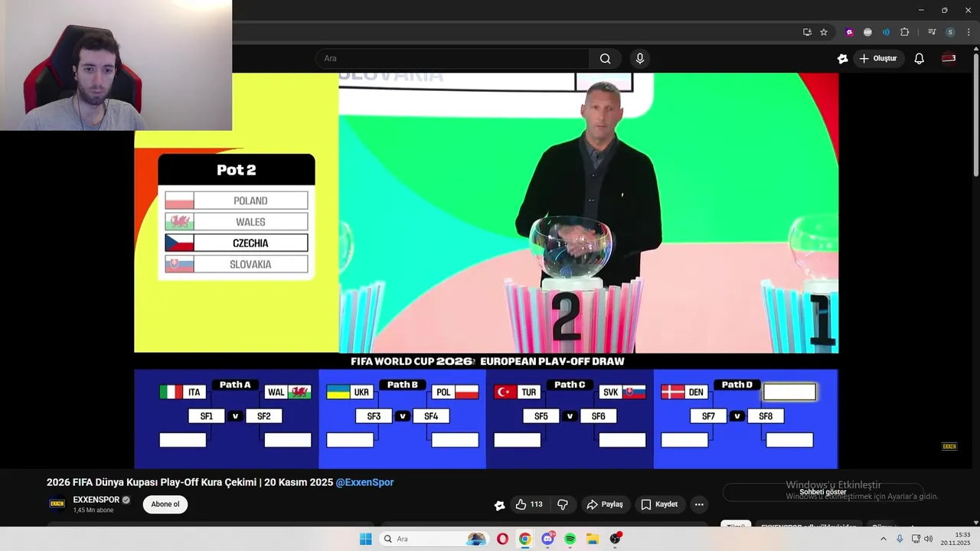Click the sparkle icon left of Oluştur
This screenshot has height=551, width=980.
pyautogui.click(x=843, y=58)
